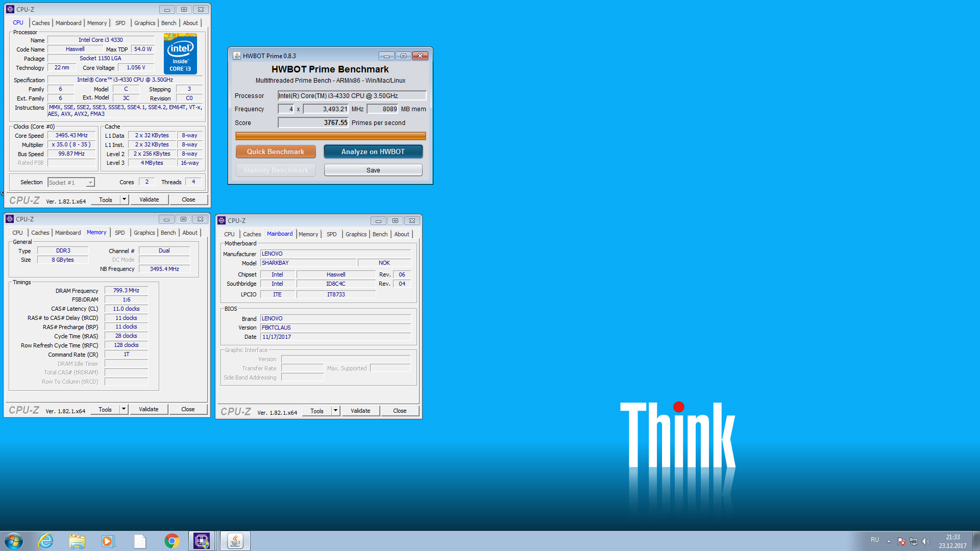This screenshot has height=551, width=980.
Task: Click Analyze on HWBOT
Action: click(x=373, y=152)
